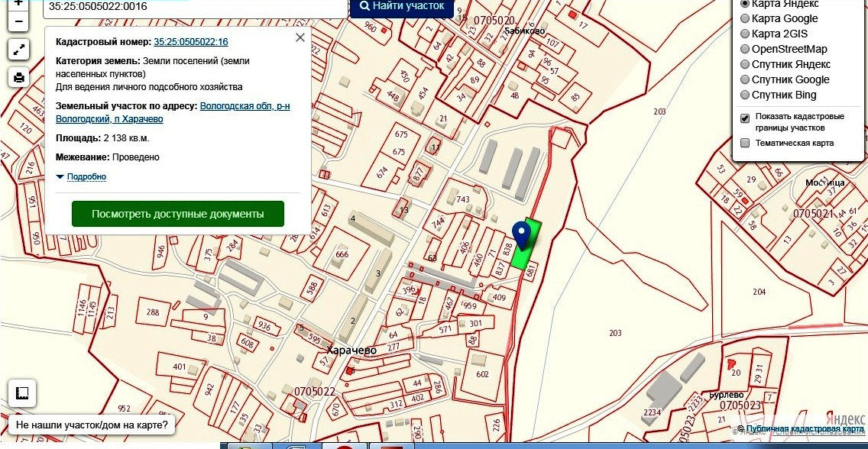Select parcel number 960

371,27
